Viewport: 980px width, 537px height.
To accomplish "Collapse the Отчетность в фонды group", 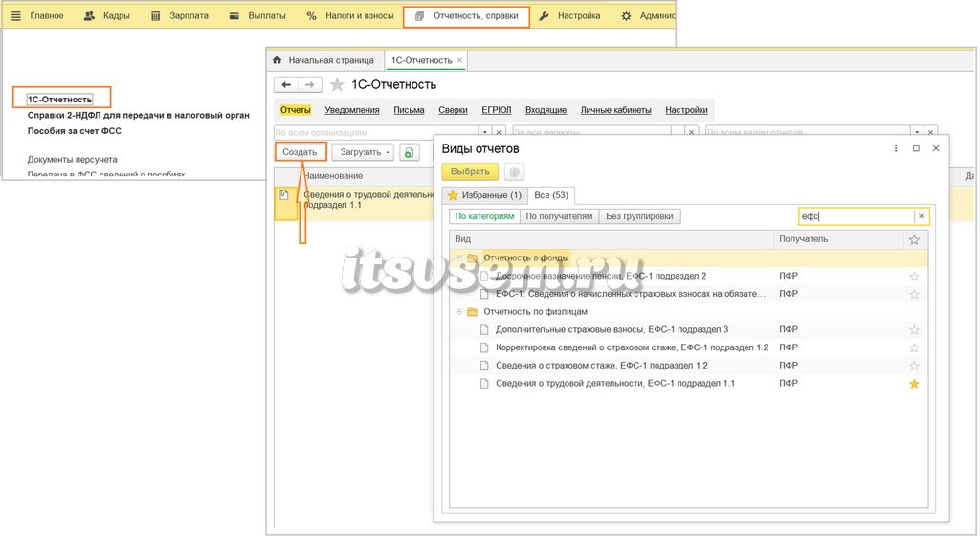I will (x=459, y=257).
